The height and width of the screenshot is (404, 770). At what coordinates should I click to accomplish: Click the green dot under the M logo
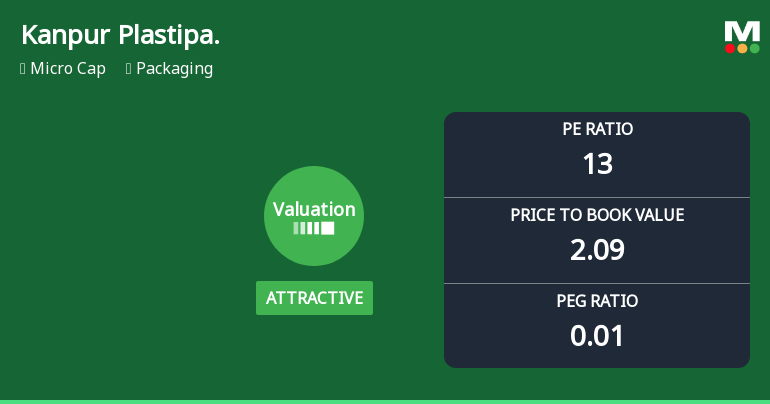(754, 48)
